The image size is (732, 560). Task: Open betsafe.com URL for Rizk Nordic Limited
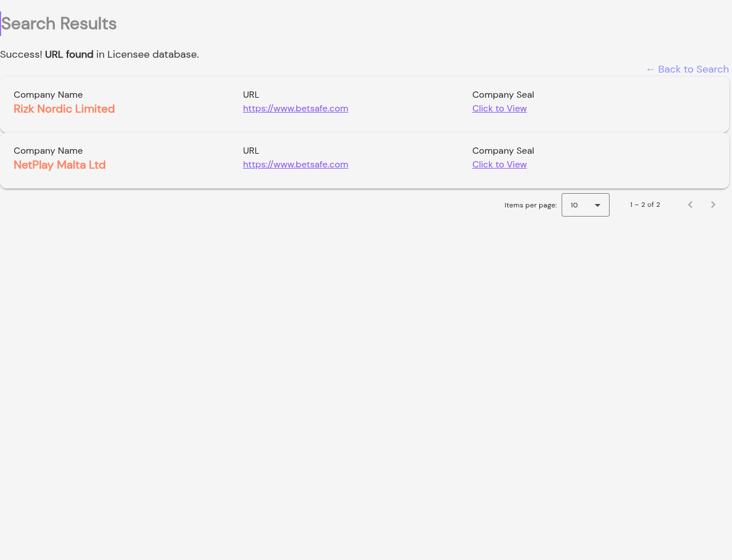(296, 109)
